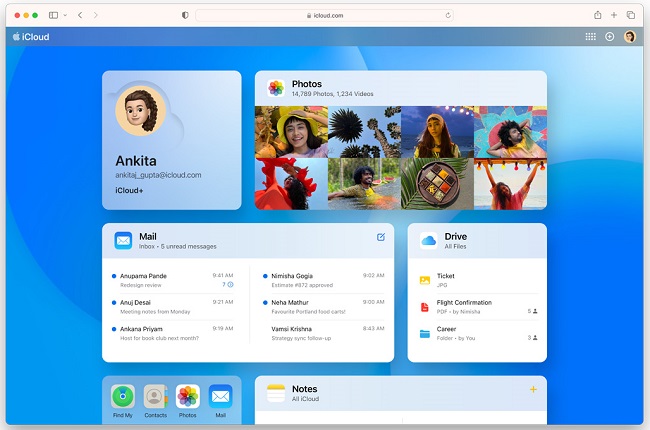
Task: Click the Career folder icon
Action: click(425, 334)
